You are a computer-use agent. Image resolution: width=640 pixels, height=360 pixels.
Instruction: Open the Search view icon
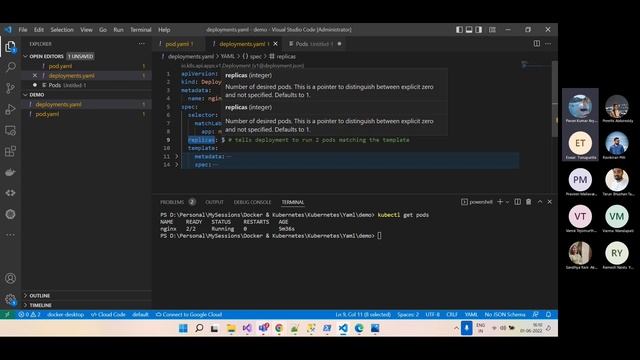tap(11, 67)
